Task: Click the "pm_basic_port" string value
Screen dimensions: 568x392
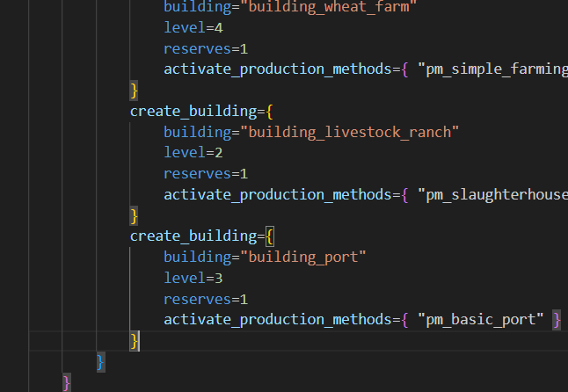Action: click(x=481, y=319)
